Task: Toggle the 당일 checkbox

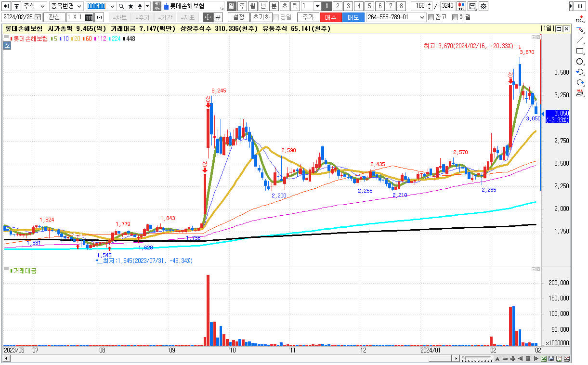Action: [276, 17]
